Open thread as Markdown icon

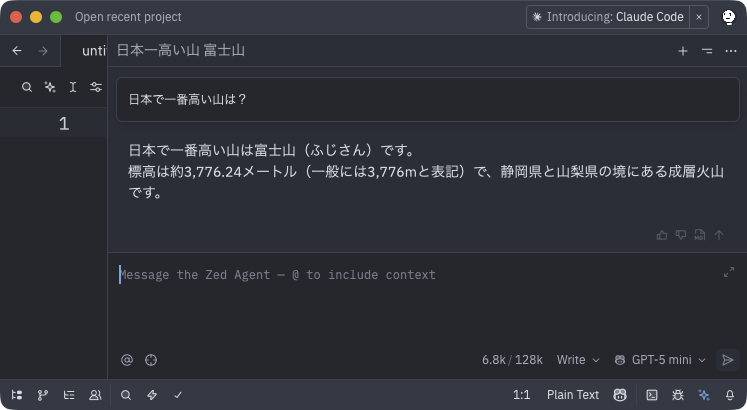pyautogui.click(x=699, y=235)
